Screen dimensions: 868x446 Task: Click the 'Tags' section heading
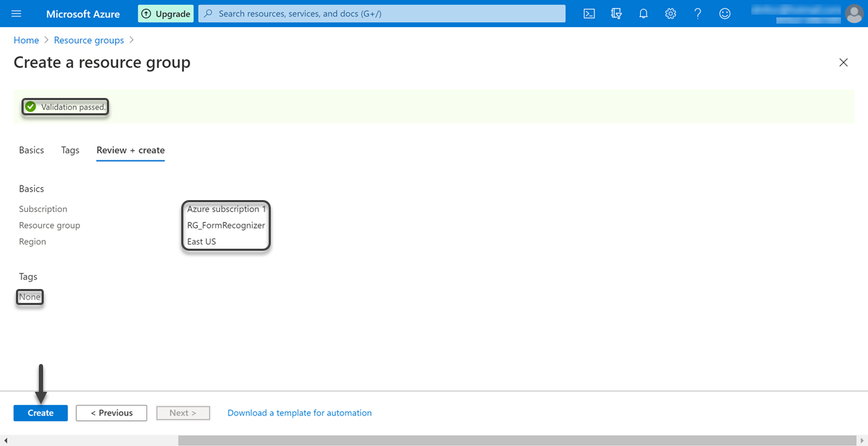click(28, 276)
